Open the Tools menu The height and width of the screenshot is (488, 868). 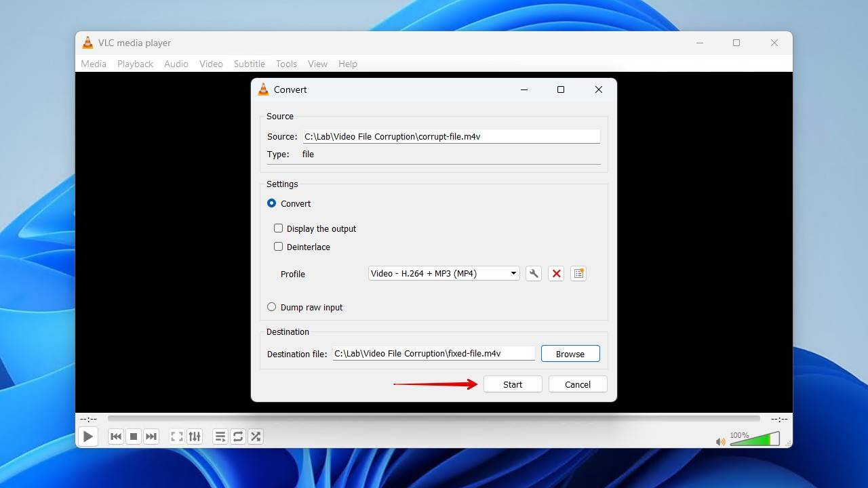pos(286,64)
